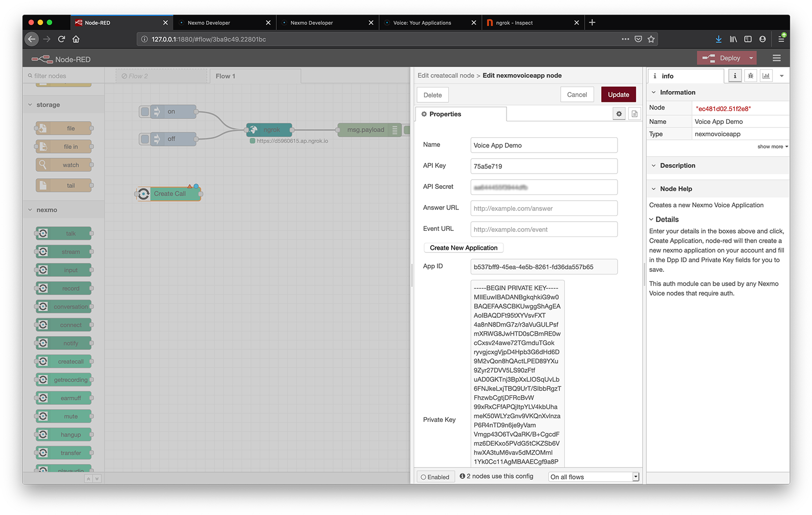Collapse the Details help heading
Screen dimensions: 812x515
click(664, 219)
